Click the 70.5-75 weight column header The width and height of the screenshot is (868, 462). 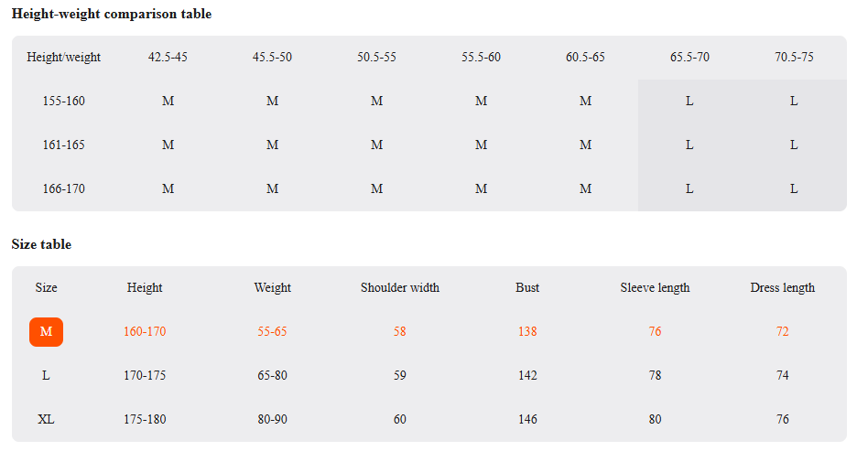tap(794, 57)
